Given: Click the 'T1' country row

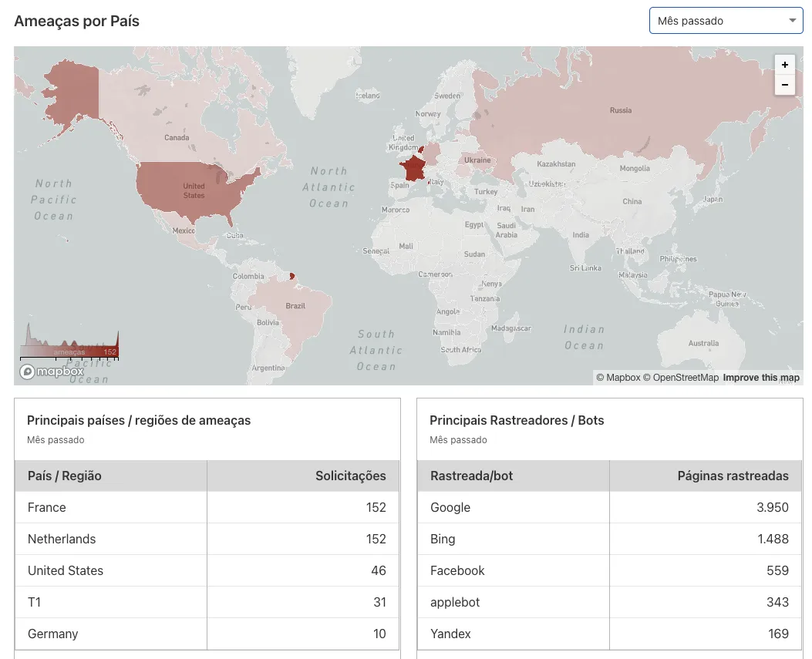Looking at the screenshot, I should pos(207,602).
